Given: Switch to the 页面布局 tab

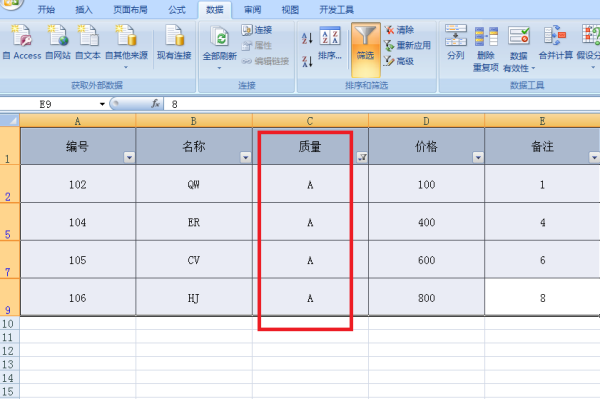Looking at the screenshot, I should [x=130, y=10].
